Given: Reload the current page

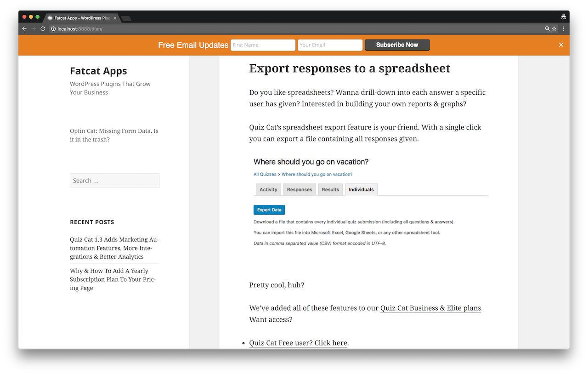Looking at the screenshot, I should point(43,28).
